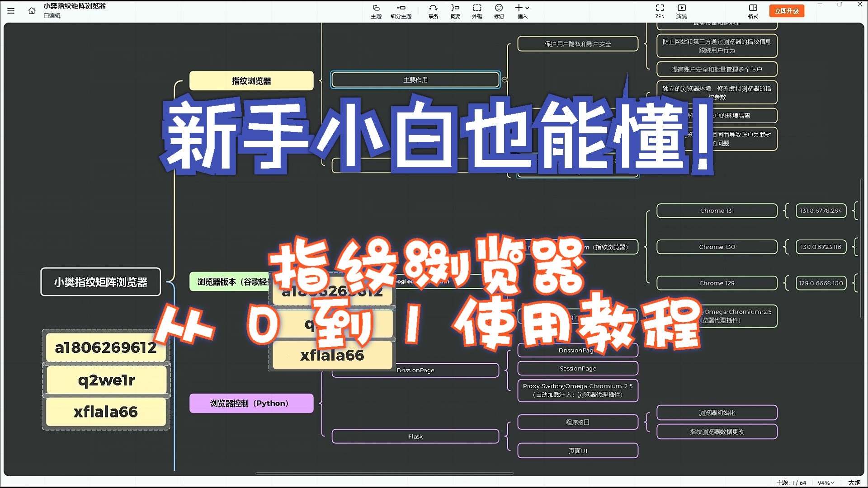Select the 指纹浏览器 topic node

tap(251, 81)
